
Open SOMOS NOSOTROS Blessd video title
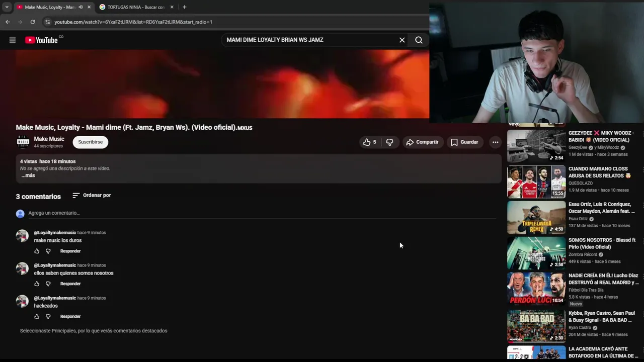(602, 243)
